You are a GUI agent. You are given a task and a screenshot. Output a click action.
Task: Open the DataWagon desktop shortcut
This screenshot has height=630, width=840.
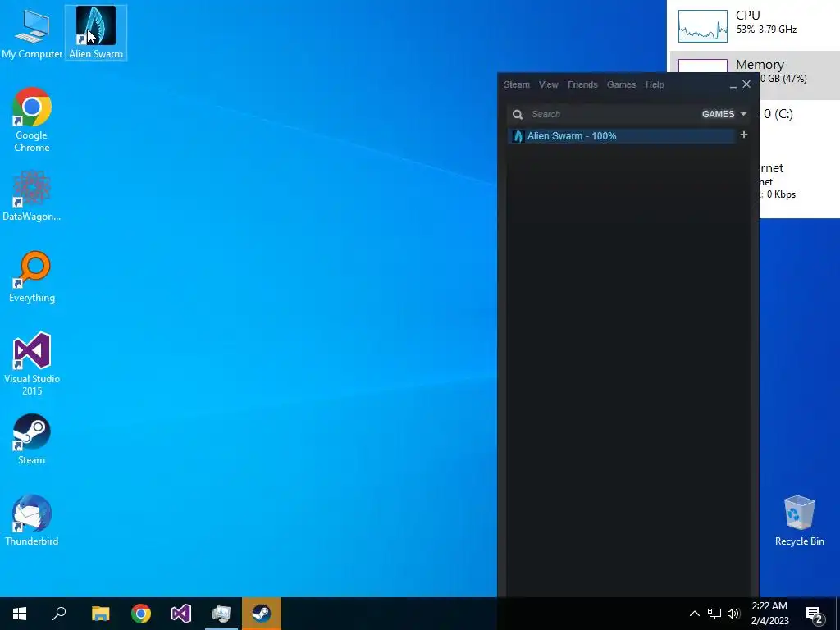pos(32,195)
